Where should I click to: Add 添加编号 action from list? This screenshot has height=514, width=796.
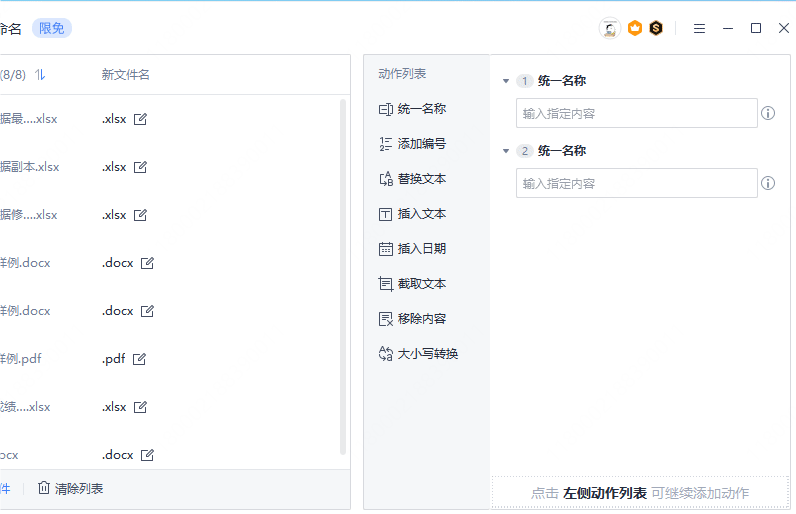(x=412, y=144)
